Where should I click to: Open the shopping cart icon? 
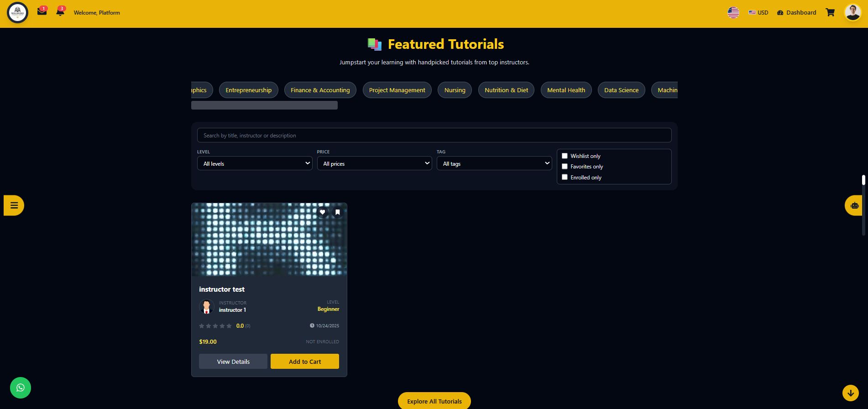pyautogui.click(x=830, y=13)
